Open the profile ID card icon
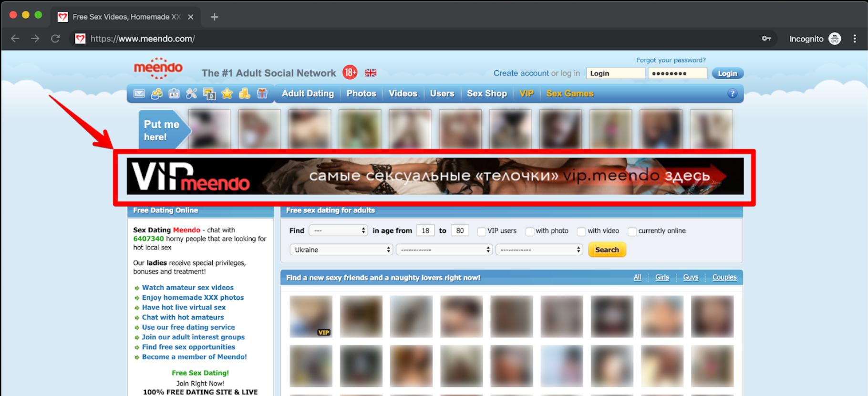 [x=174, y=94]
